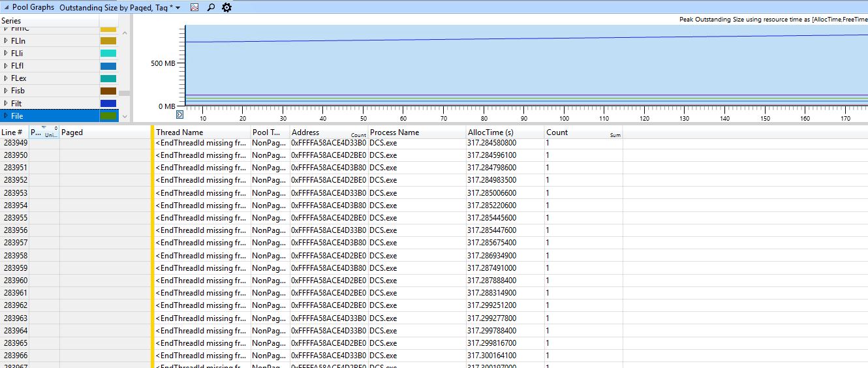Screen dimensions: 868x368
Task: Sort by the Address column header
Action: [x=330, y=132]
